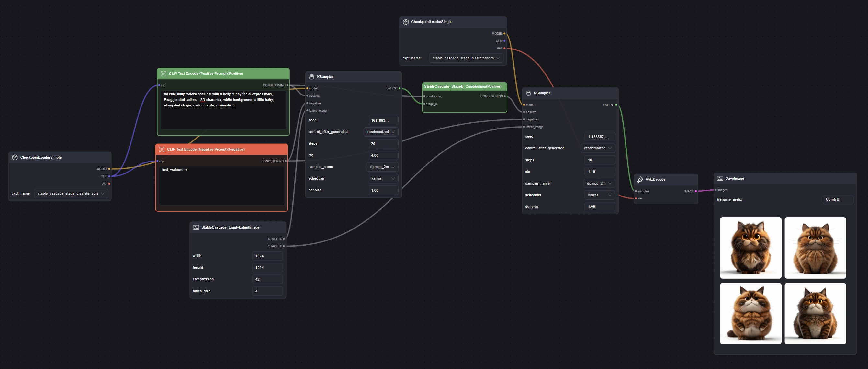The width and height of the screenshot is (868, 369).
Task: Open the second KSampler's sampler_name dropdown
Action: (600, 183)
